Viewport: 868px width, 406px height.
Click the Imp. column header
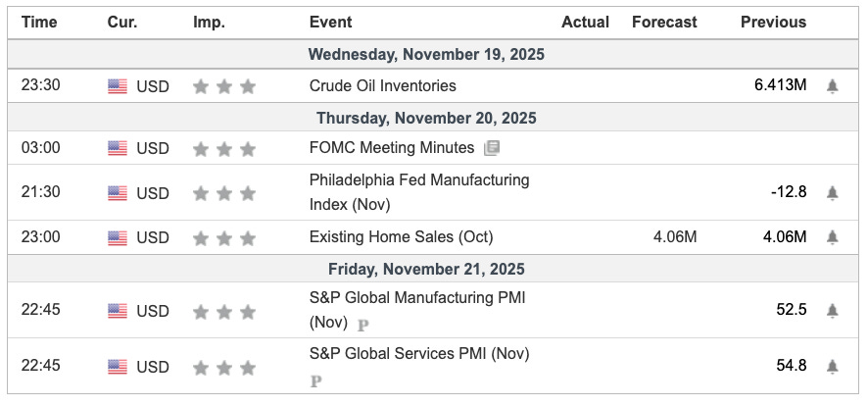(209, 22)
